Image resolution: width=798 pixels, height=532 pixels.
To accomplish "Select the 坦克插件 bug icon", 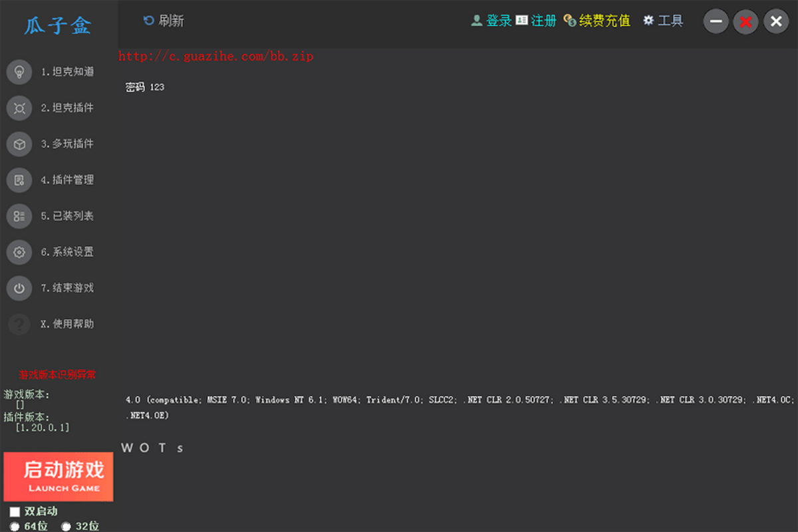I will [x=19, y=108].
